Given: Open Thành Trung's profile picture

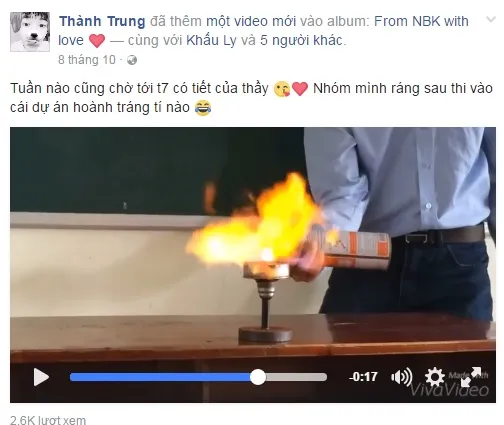Looking at the screenshot, I should (x=30, y=32).
